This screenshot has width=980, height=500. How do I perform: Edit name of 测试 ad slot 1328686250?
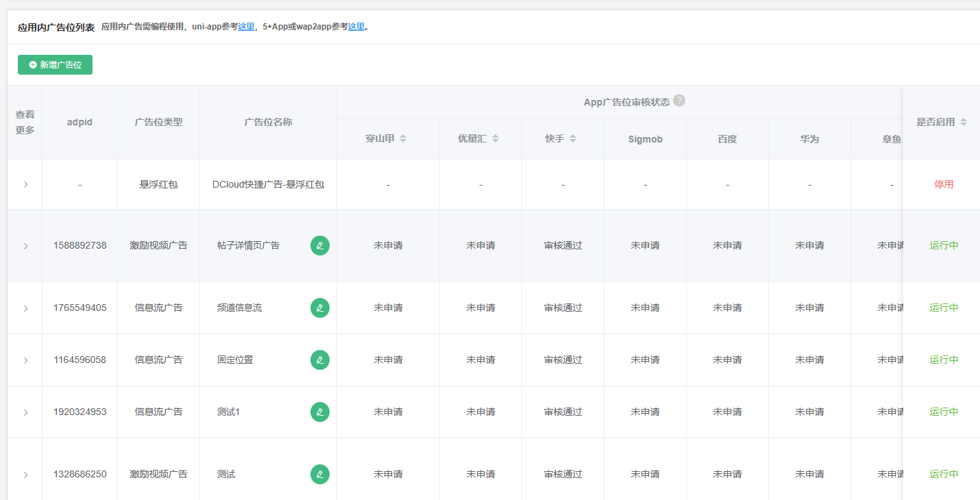tap(320, 474)
